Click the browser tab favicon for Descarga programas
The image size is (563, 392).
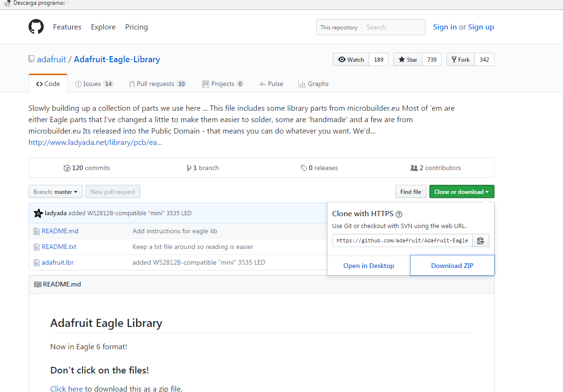click(7, 3)
